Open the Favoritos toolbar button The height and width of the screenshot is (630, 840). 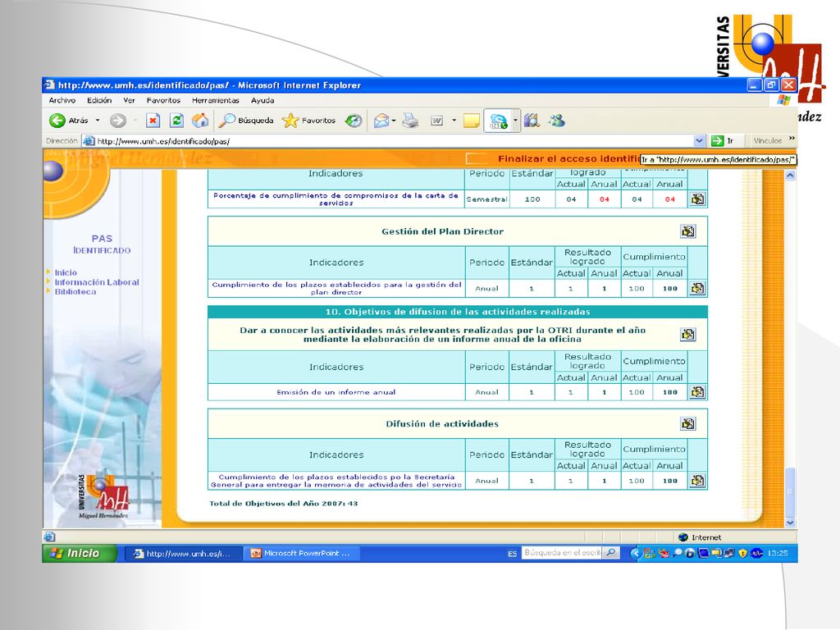click(308, 121)
